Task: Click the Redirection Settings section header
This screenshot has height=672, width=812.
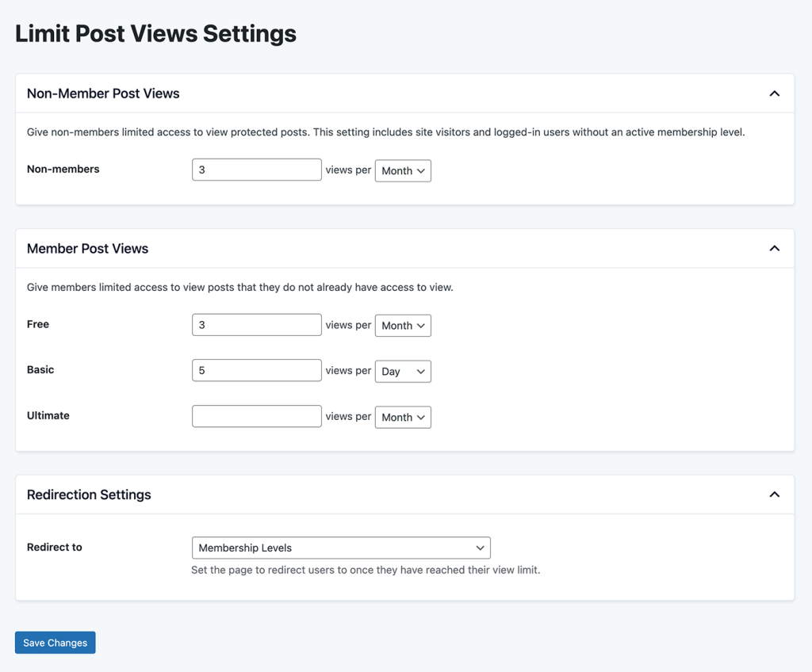Action: point(89,494)
